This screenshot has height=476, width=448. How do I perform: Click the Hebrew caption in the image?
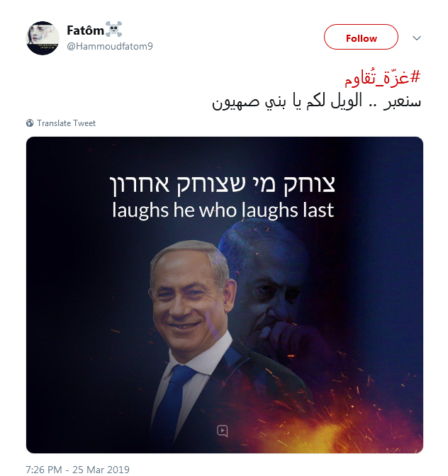pyautogui.click(x=223, y=184)
